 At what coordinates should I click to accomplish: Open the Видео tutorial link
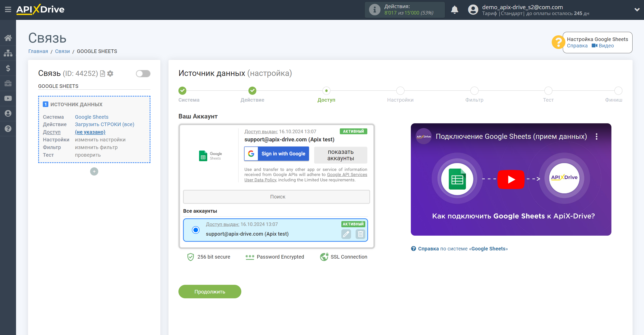coord(603,46)
